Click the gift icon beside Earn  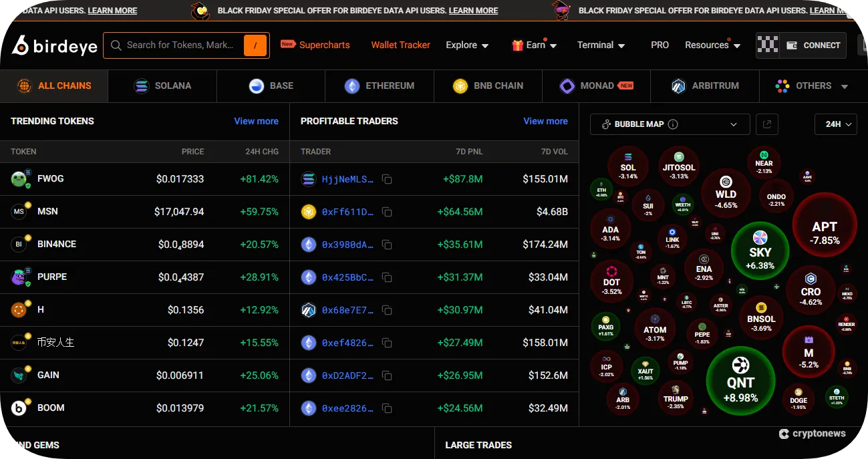click(x=517, y=45)
